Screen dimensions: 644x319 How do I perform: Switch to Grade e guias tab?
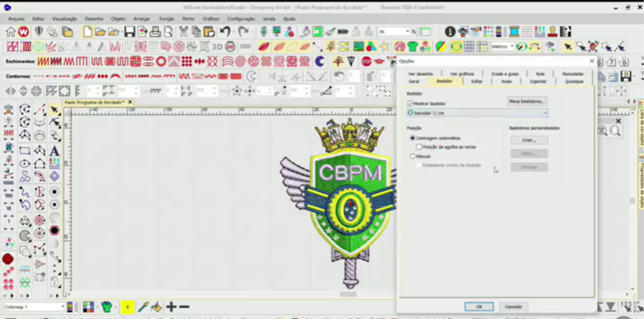click(x=505, y=74)
